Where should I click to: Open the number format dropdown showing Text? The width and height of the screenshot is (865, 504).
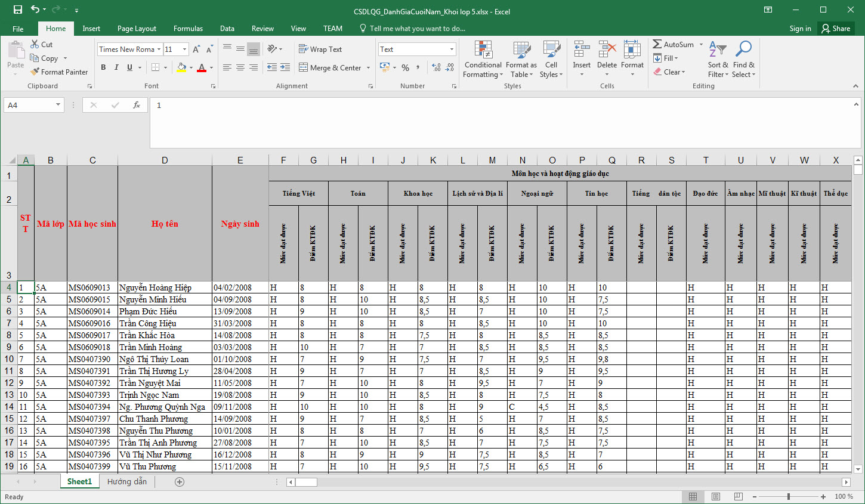[x=452, y=50]
